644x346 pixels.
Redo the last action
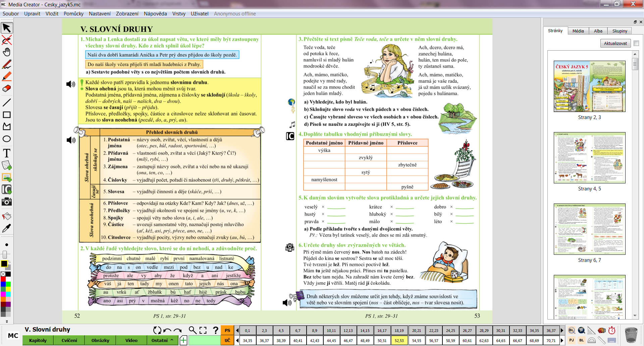178,330
